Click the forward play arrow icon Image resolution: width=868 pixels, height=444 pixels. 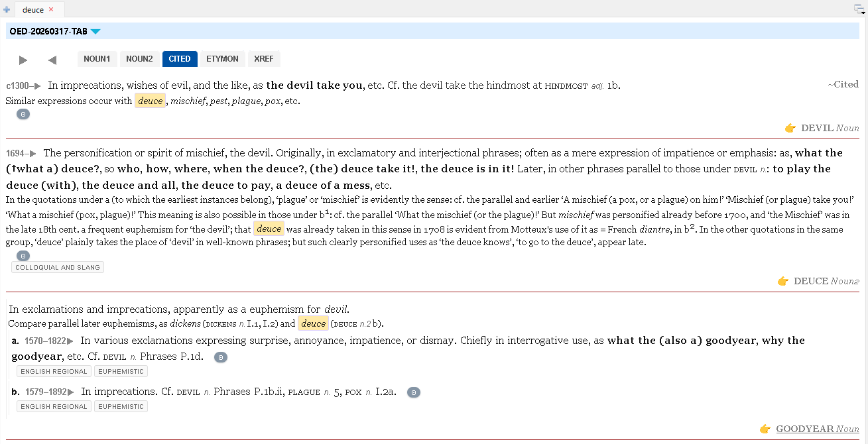click(23, 60)
